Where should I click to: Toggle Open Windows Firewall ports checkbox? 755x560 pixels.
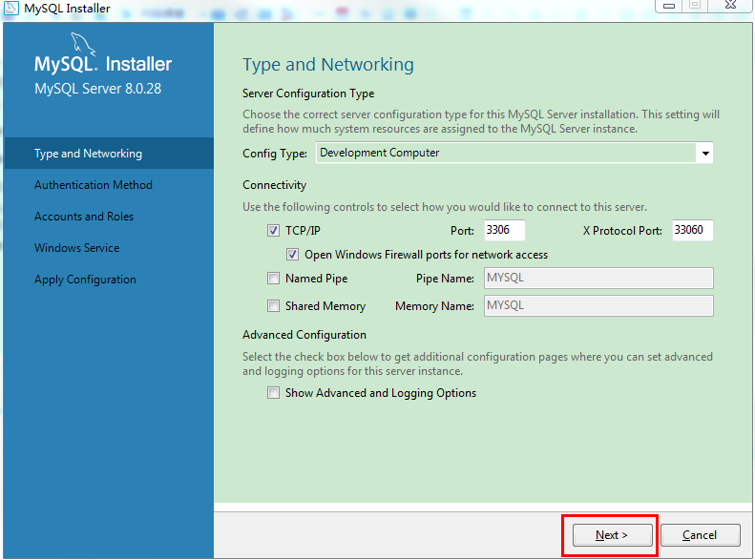[292, 255]
